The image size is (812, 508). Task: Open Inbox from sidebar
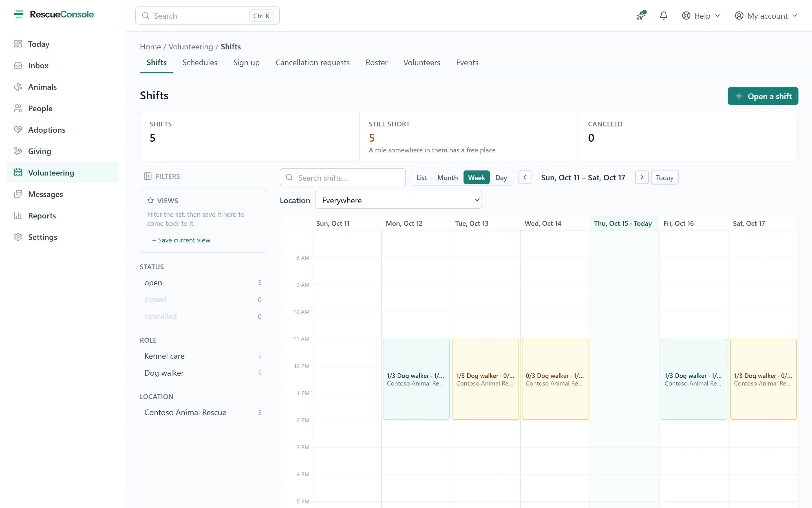(63, 65)
